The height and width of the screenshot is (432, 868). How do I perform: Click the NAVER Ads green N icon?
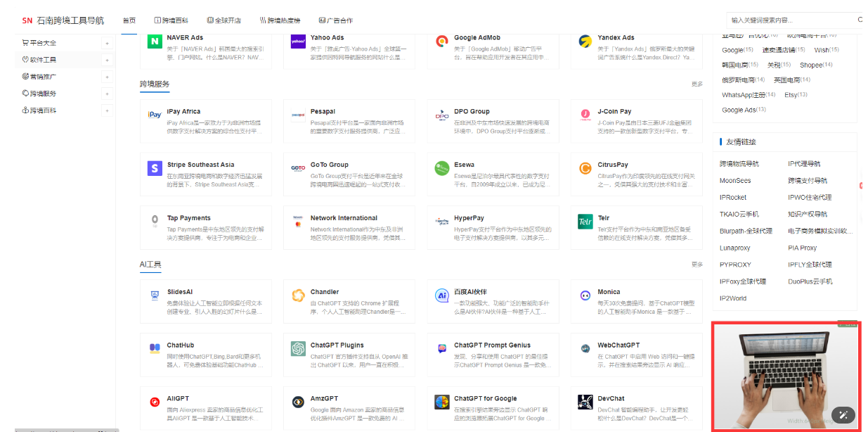(x=155, y=42)
